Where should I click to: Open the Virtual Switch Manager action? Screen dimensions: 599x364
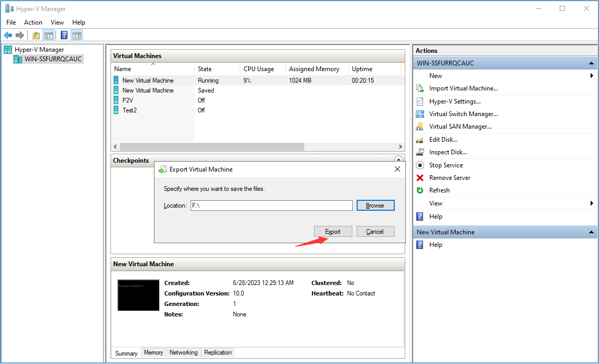click(463, 114)
